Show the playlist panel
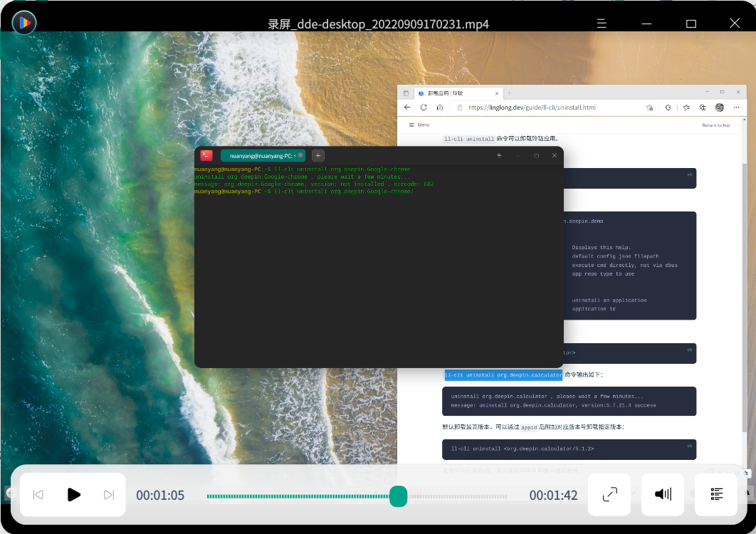Image resolution: width=756 pixels, height=534 pixels. (716, 495)
